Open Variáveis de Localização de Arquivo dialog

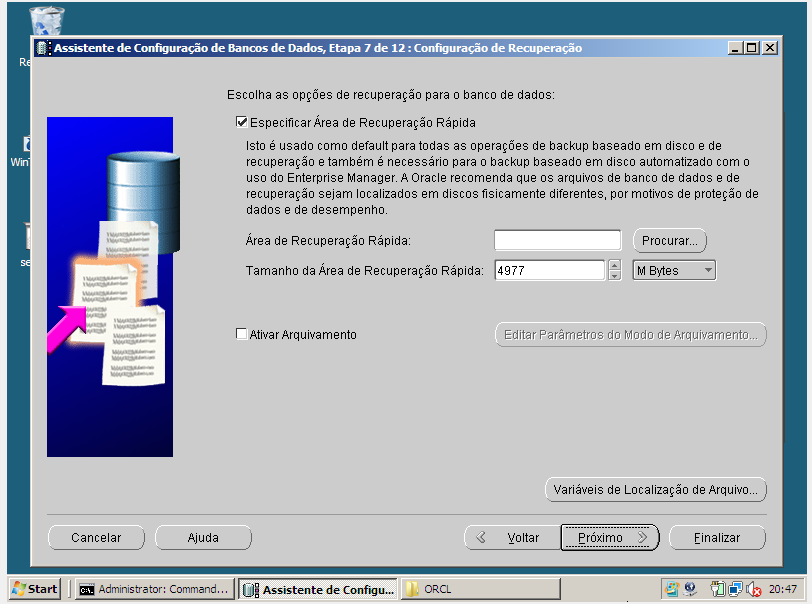tap(656, 490)
